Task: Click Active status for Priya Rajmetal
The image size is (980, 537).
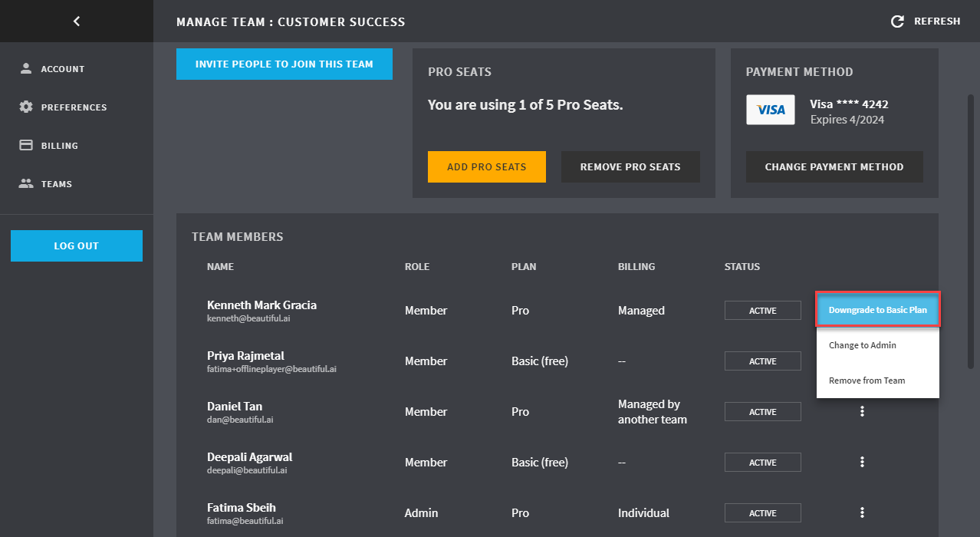Action: (x=763, y=361)
